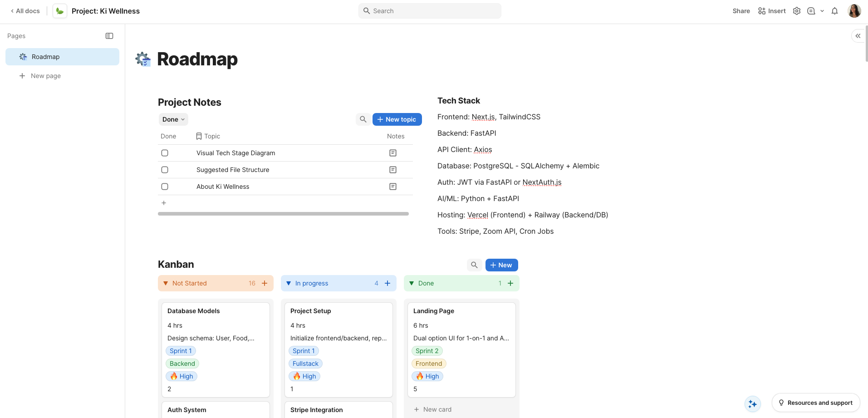Click the top search input field
Image resolution: width=868 pixels, height=418 pixels.
pos(429,10)
